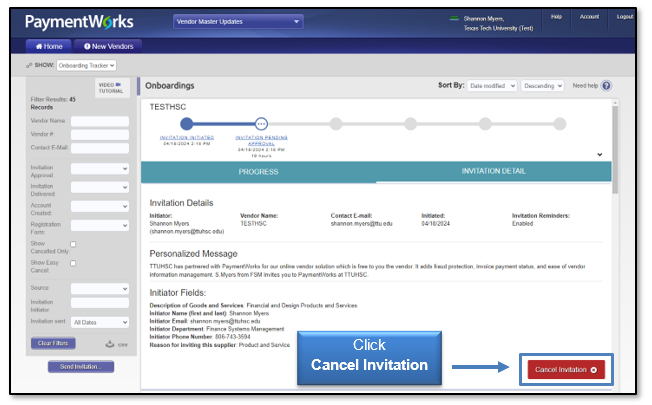Click the red Cancel Invitation button
652x405 pixels.
(x=566, y=370)
